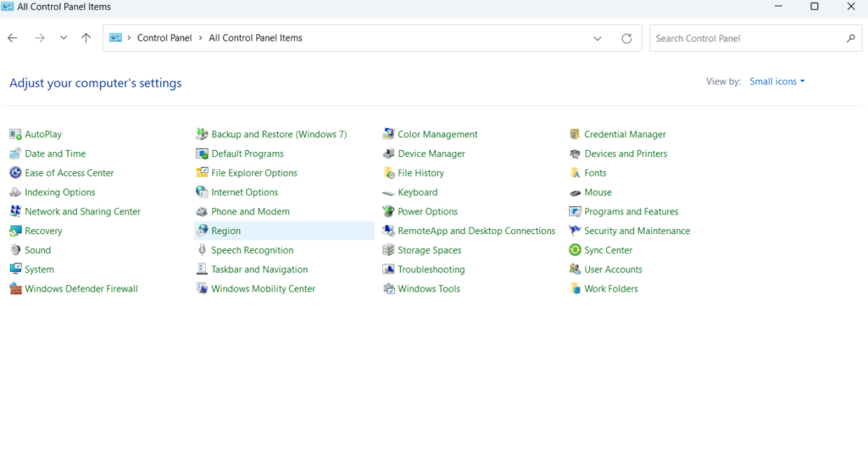868x452 pixels.
Task: Open the Keyboard icon
Action: point(388,193)
